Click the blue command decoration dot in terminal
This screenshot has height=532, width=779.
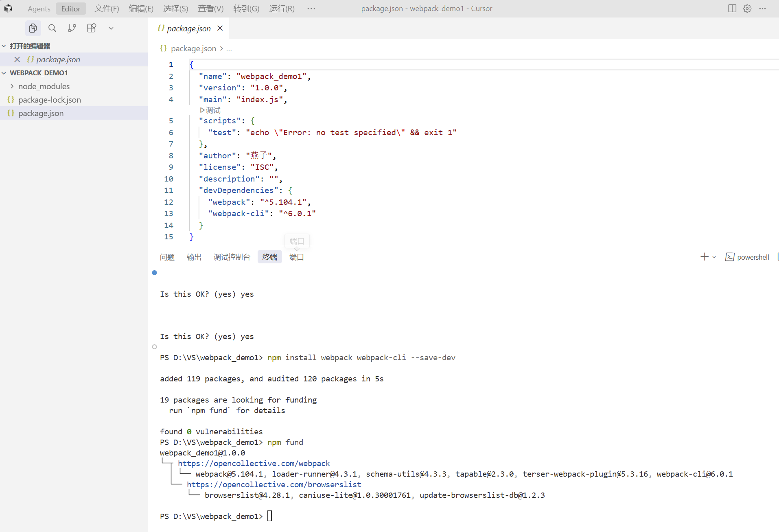[x=154, y=273]
